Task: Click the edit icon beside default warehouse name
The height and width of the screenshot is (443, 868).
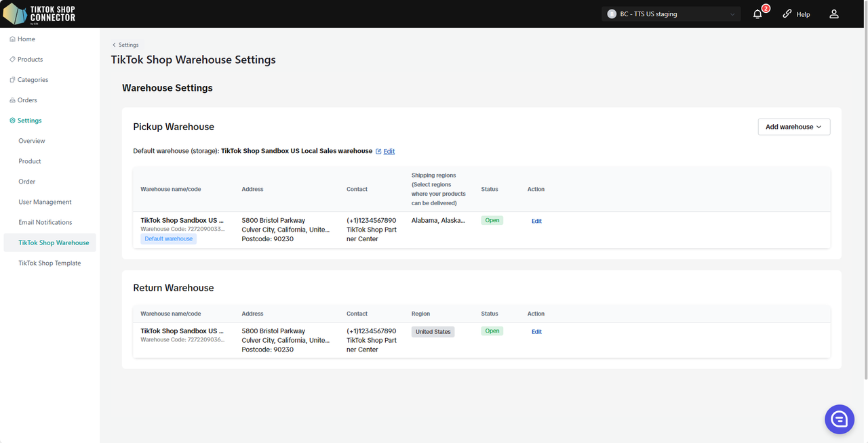Action: pyautogui.click(x=378, y=151)
